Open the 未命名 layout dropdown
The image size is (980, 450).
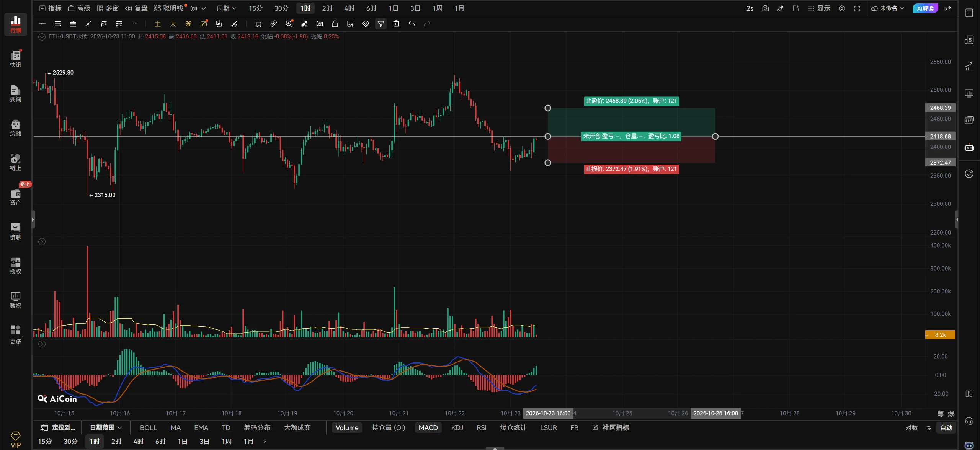pyautogui.click(x=887, y=8)
